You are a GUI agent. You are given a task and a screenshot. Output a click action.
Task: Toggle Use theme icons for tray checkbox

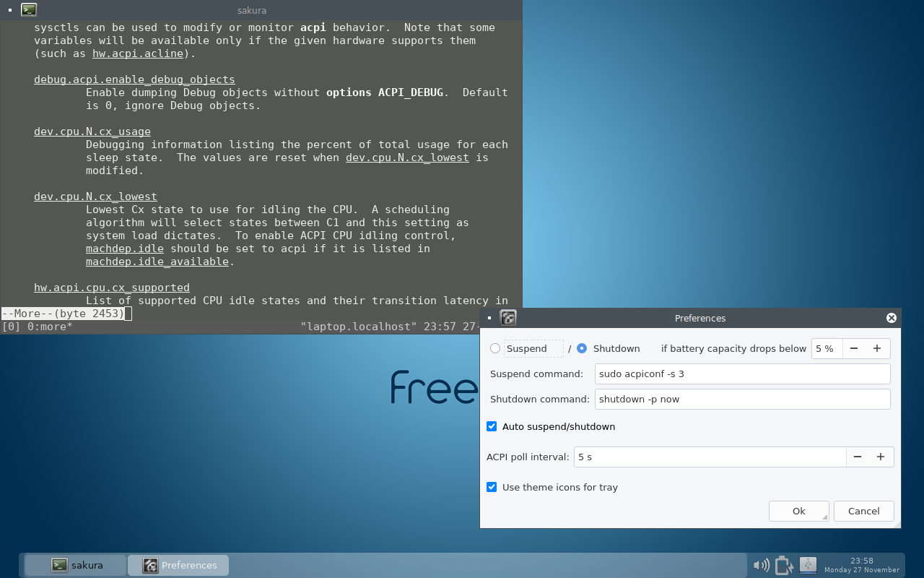492,487
